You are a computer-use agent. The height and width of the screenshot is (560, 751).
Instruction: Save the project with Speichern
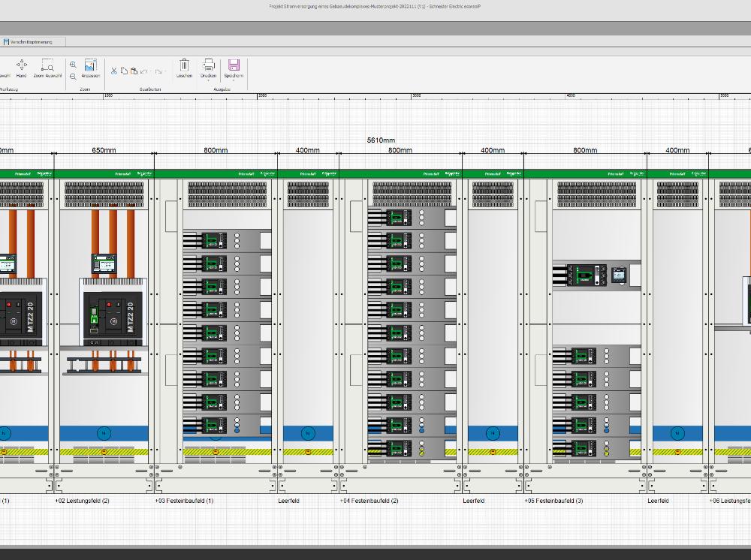point(234,68)
